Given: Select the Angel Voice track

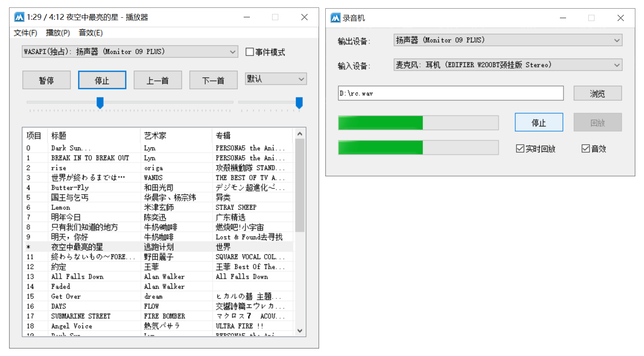Looking at the screenshot, I should (x=72, y=326).
